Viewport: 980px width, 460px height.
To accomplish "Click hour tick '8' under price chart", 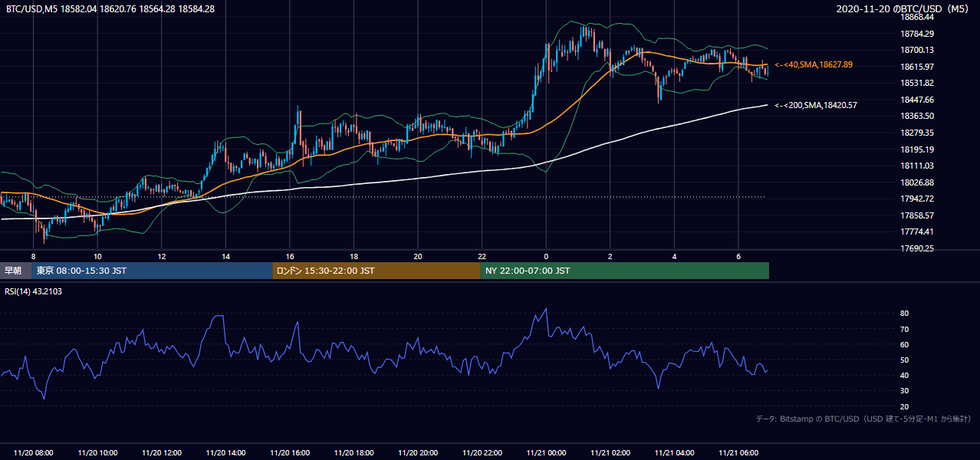I will click(33, 256).
